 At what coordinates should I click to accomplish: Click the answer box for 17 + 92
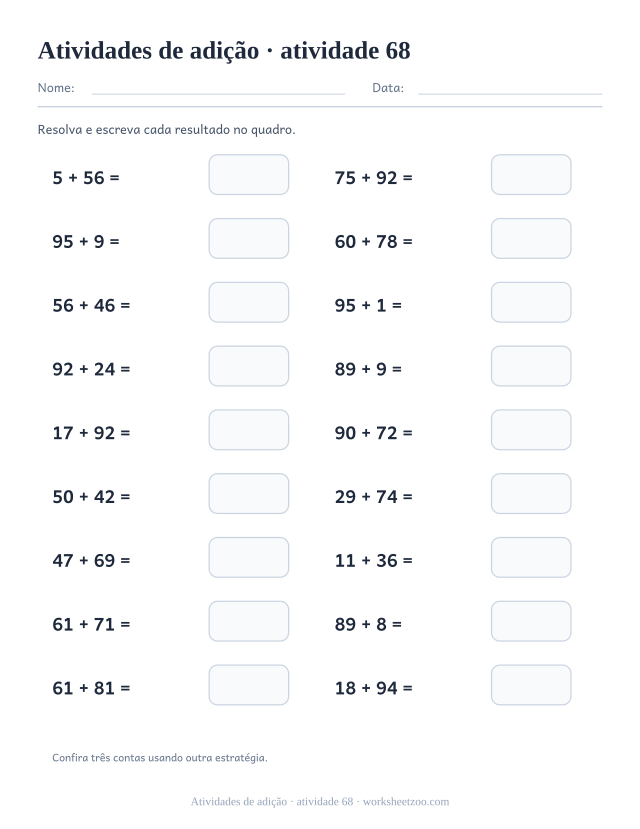point(248,430)
